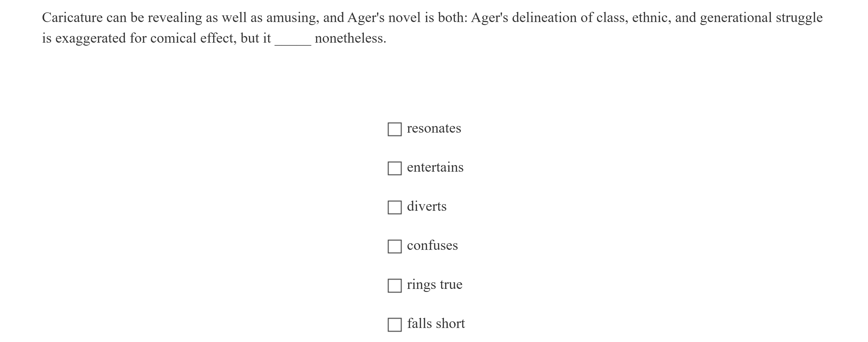The image size is (868, 342).
Task: Enable the diverts checkbox
Action: pyautogui.click(x=395, y=207)
